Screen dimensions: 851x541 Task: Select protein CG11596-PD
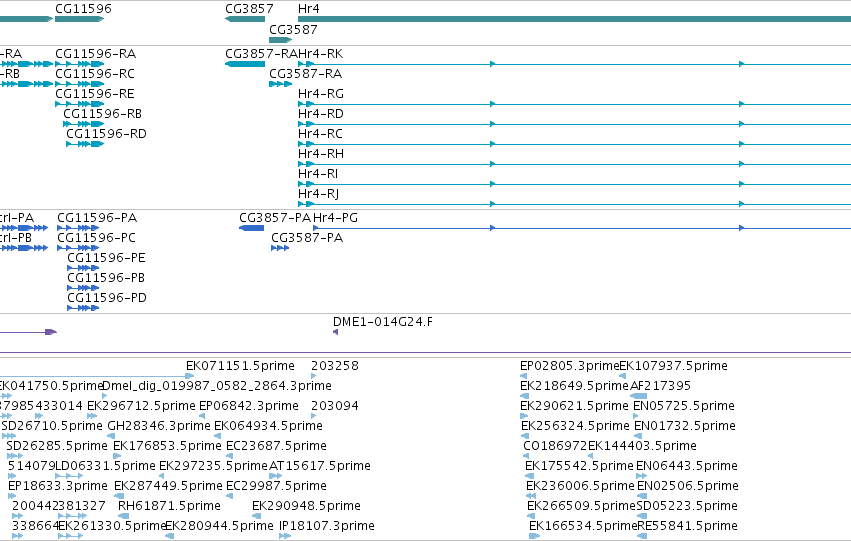point(107,298)
